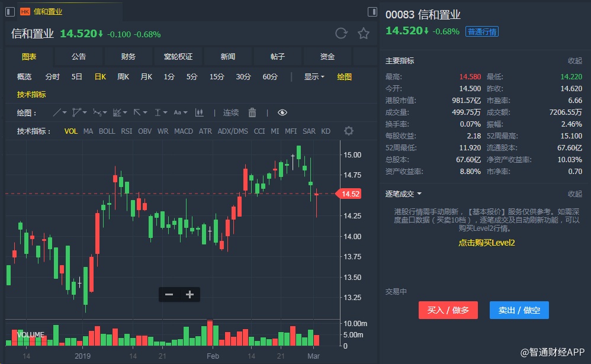Image resolution: width=591 pixels, height=364 pixels.
Task: Expand the line drawing tool dropdown
Action: [x=60, y=112]
